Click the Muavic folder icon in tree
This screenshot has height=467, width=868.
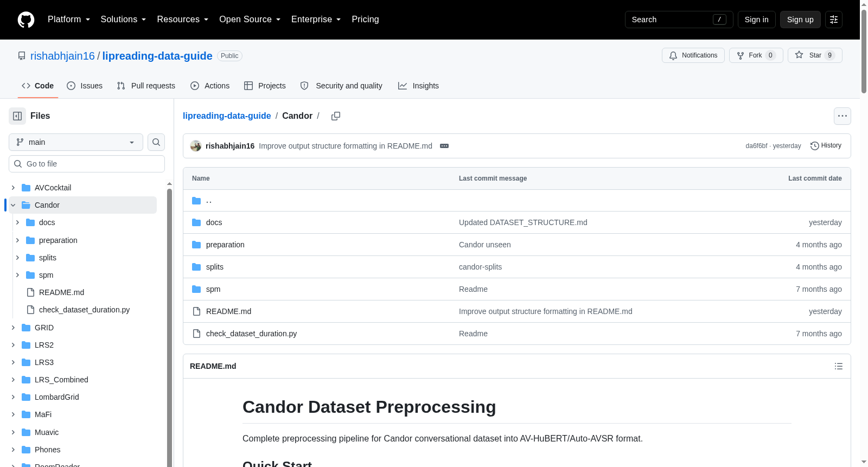(x=26, y=432)
